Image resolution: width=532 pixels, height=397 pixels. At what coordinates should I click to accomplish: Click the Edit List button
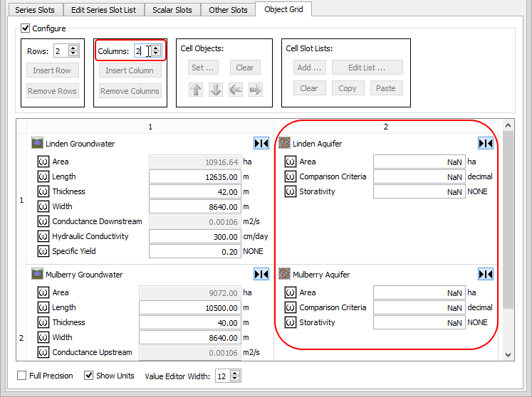(366, 68)
